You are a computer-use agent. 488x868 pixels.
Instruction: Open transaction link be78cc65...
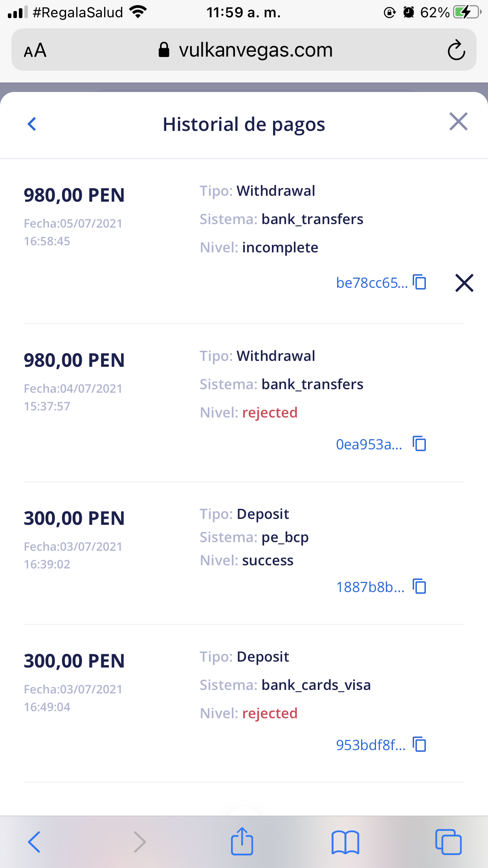(x=372, y=283)
